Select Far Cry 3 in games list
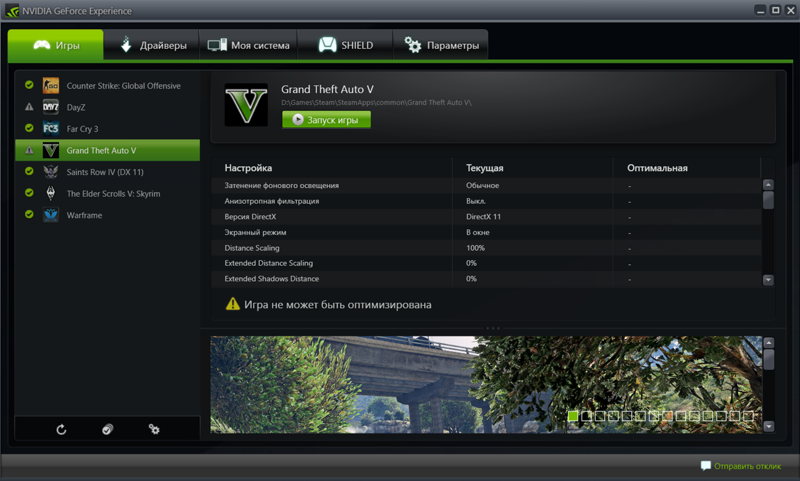Viewport: 800px width, 481px height. 107,129
